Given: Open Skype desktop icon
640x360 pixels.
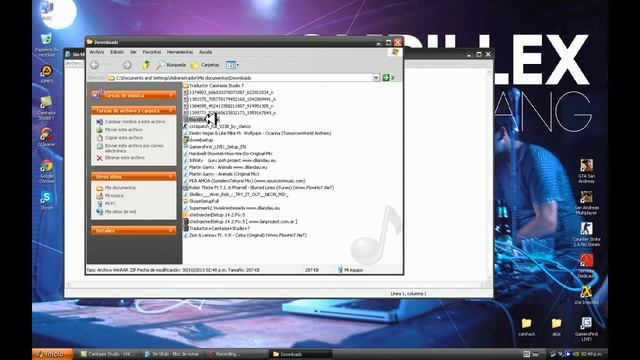Looking at the screenshot, I should pyautogui.click(x=47, y=200).
